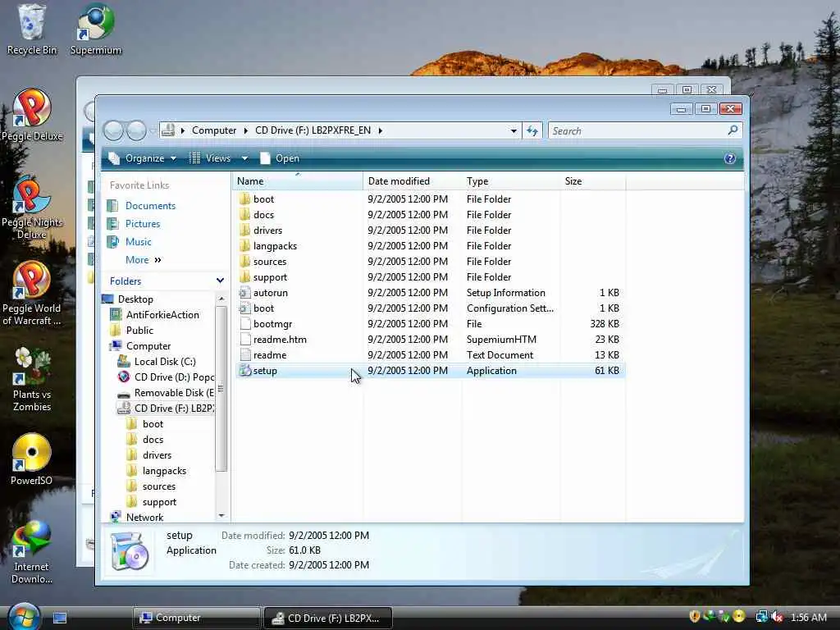Click the Show Desktop quick launch icon
The width and height of the screenshot is (840, 630).
click(x=60, y=618)
